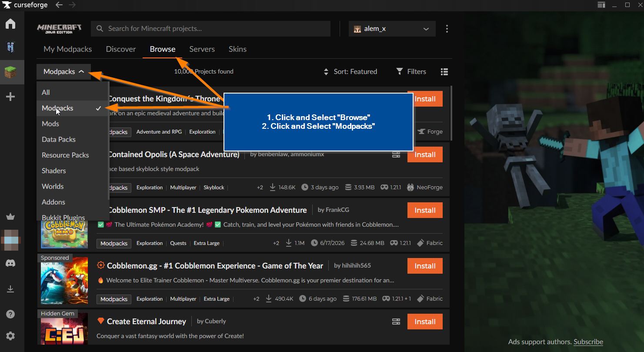644x352 pixels.
Task: Expand +2 more tags on the Opolis row
Action: pos(260,188)
